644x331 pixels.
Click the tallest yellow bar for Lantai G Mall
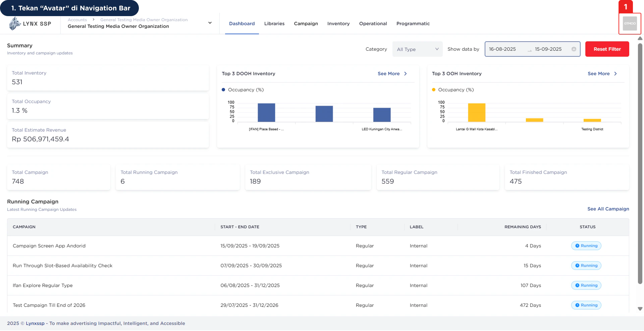coord(477,112)
